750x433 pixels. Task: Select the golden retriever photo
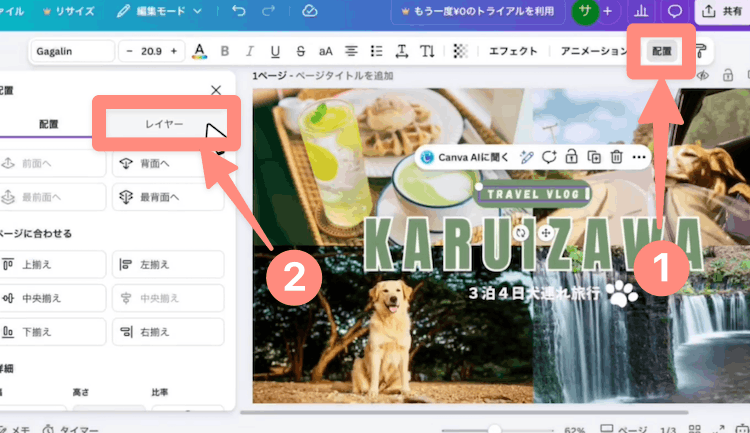point(392,337)
